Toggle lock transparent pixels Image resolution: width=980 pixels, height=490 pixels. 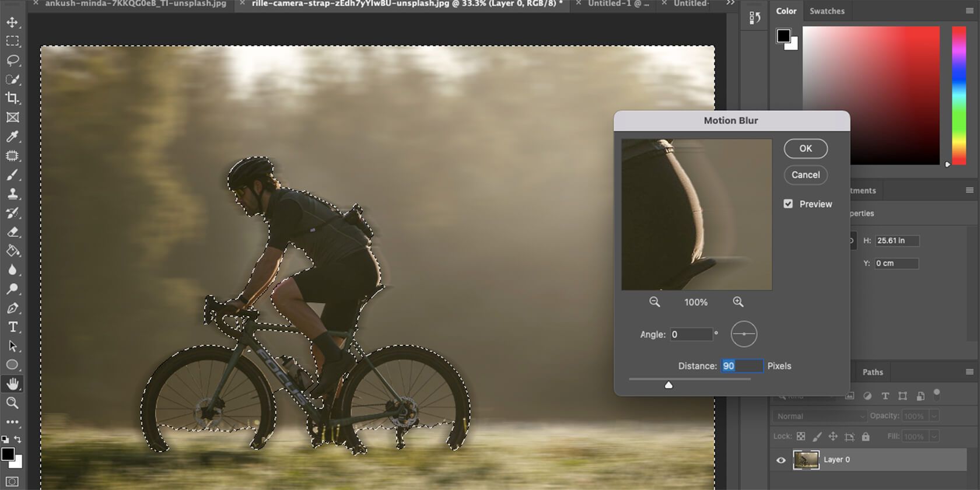click(x=801, y=436)
